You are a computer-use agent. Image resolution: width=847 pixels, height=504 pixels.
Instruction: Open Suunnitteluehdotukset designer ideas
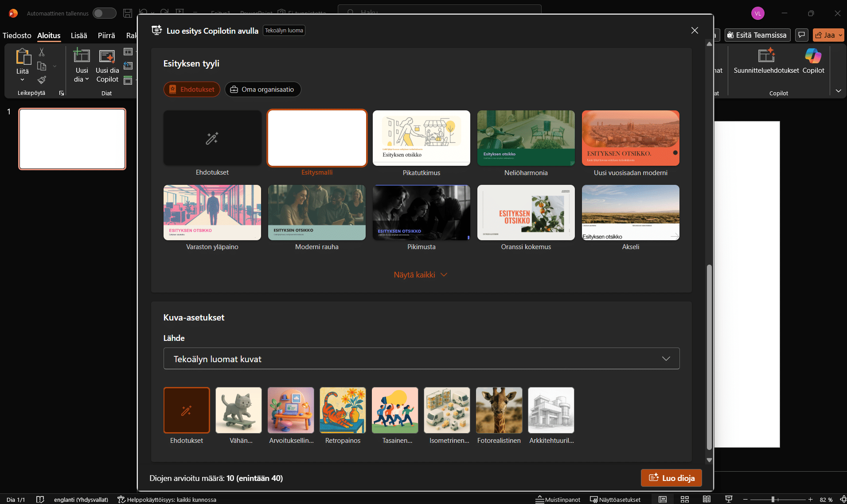(x=766, y=57)
